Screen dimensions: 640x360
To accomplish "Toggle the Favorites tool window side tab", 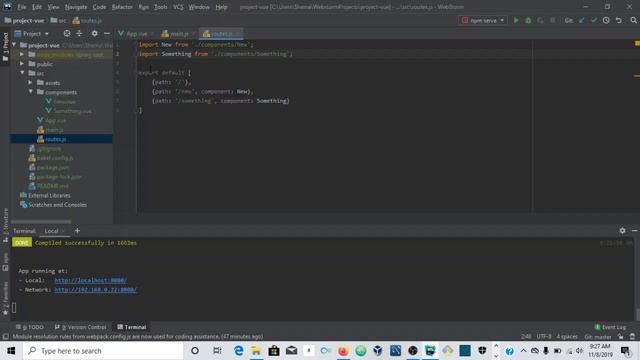I will (5, 298).
